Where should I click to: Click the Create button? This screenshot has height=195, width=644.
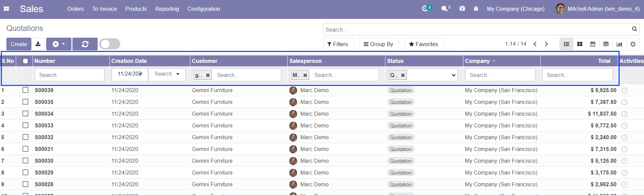19,44
